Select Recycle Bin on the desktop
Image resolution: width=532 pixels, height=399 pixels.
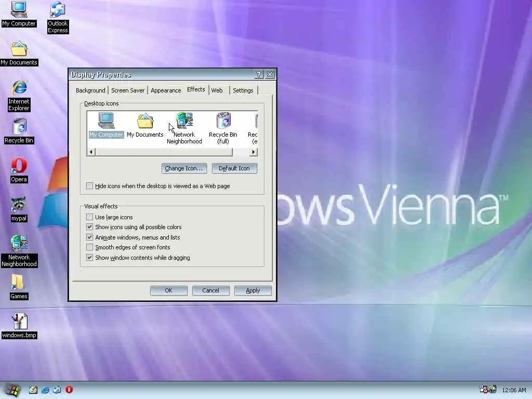click(x=19, y=131)
